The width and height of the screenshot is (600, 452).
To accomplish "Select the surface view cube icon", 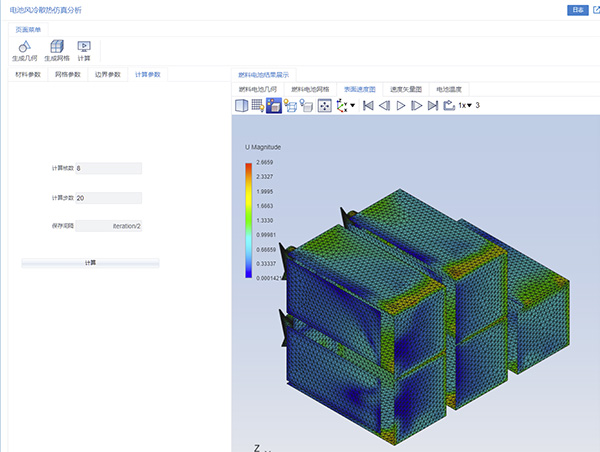I will pos(241,105).
